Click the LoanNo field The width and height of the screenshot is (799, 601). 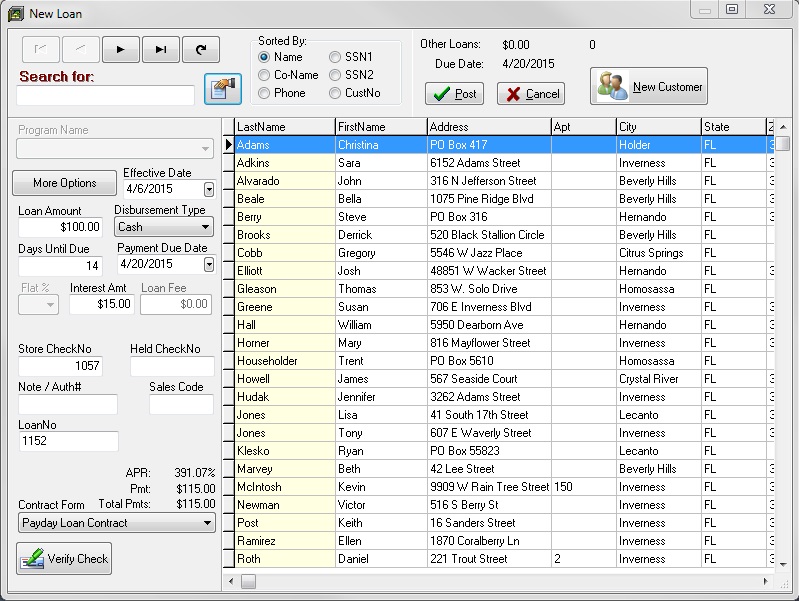click(x=68, y=441)
